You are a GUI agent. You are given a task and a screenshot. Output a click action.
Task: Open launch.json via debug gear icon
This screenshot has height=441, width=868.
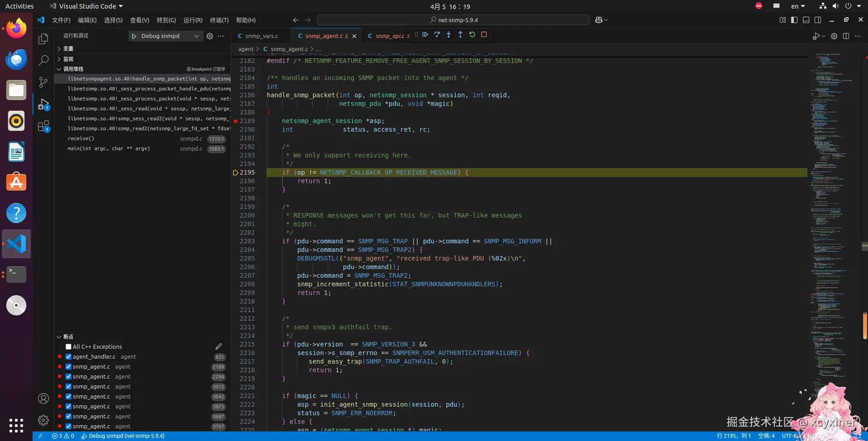(210, 36)
